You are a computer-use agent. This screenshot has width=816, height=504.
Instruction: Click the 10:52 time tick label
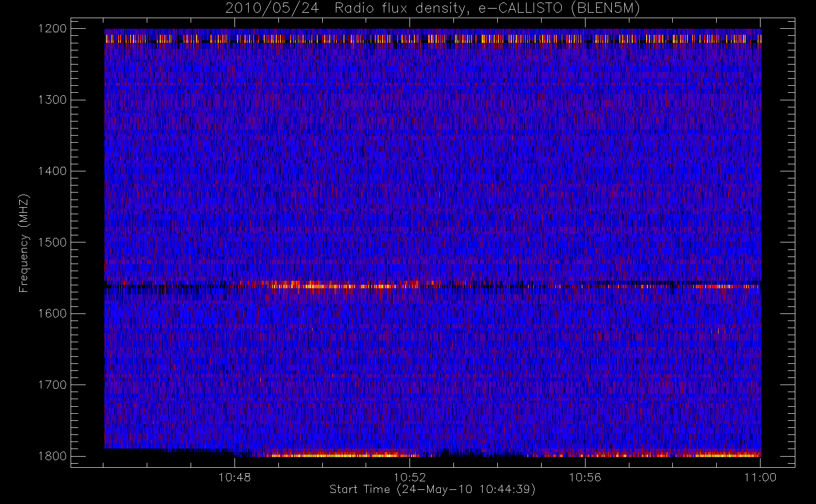coord(410,477)
